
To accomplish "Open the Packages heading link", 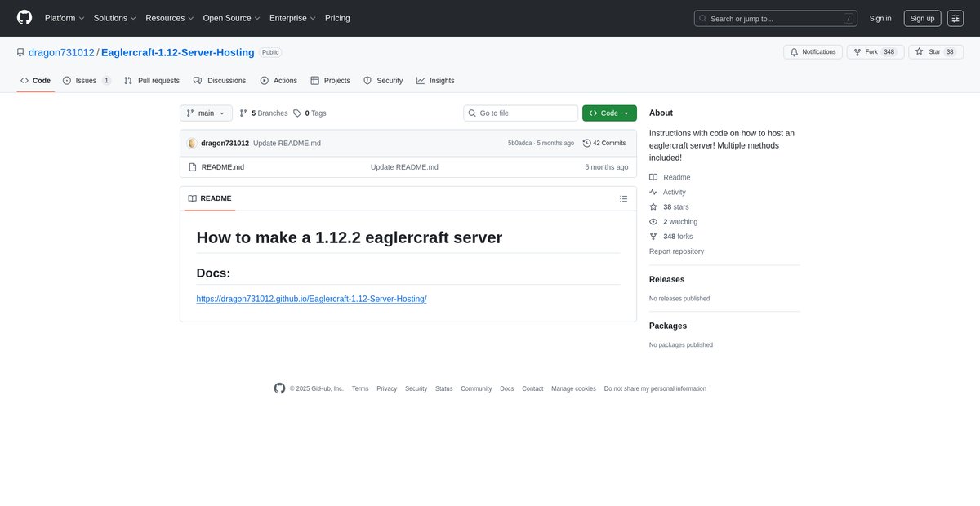I will pos(668,326).
